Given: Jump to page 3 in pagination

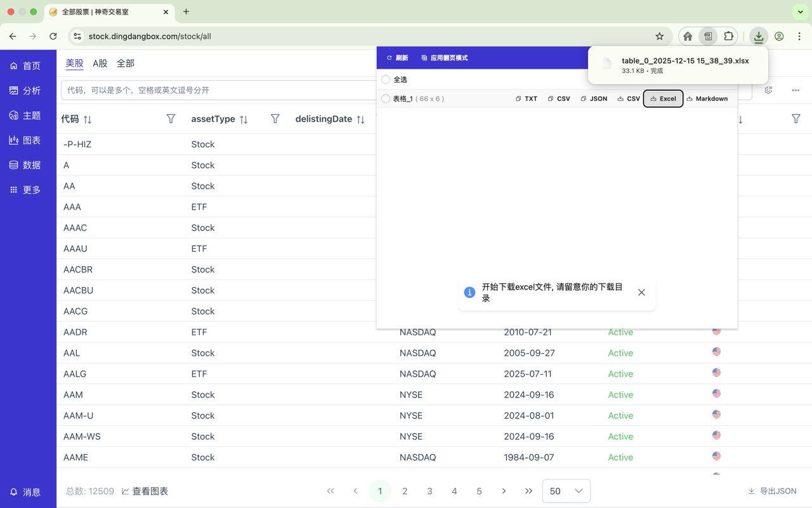Looking at the screenshot, I should click(x=429, y=491).
